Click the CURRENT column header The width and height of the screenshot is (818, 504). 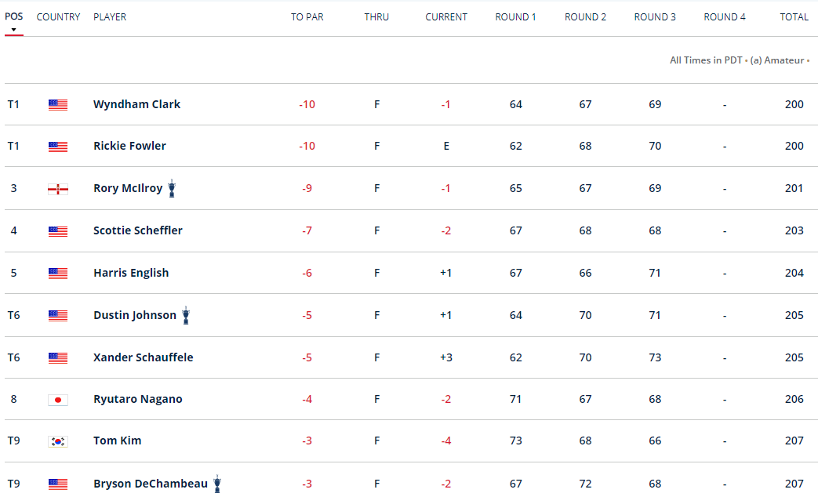click(x=446, y=16)
